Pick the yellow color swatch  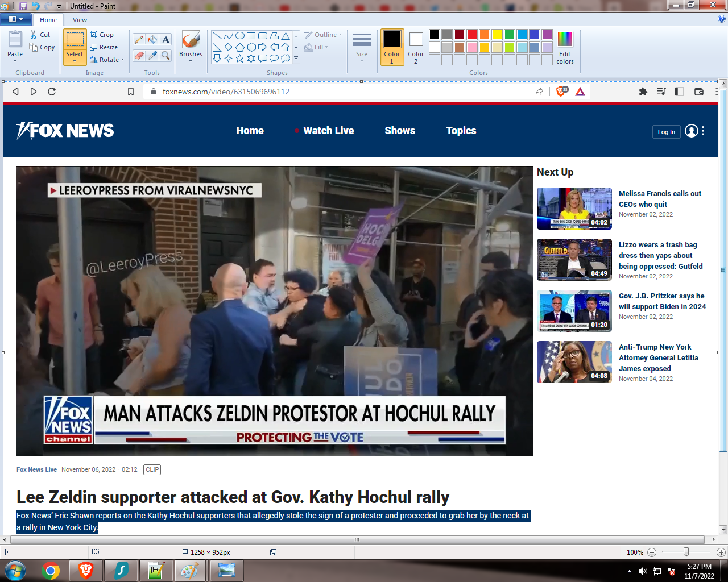pyautogui.click(x=497, y=35)
